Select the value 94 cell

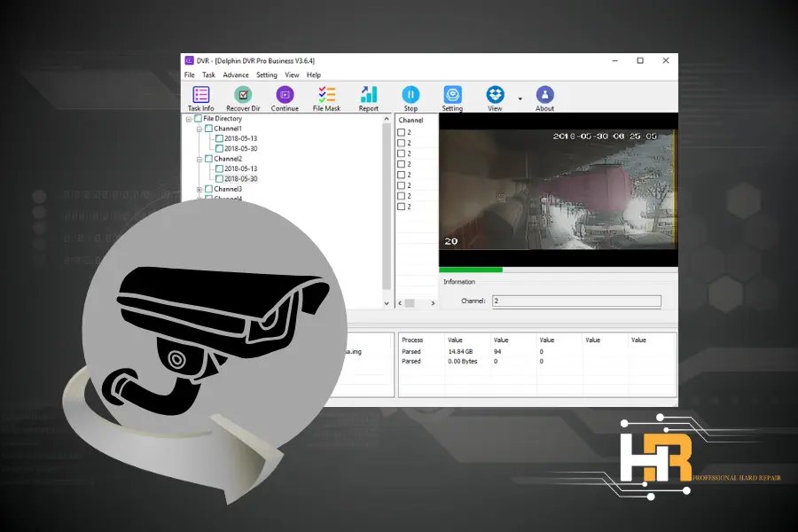click(497, 352)
